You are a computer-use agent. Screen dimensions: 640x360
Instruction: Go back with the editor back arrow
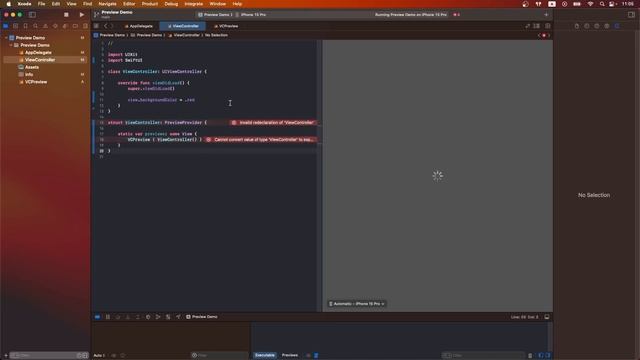(x=105, y=26)
